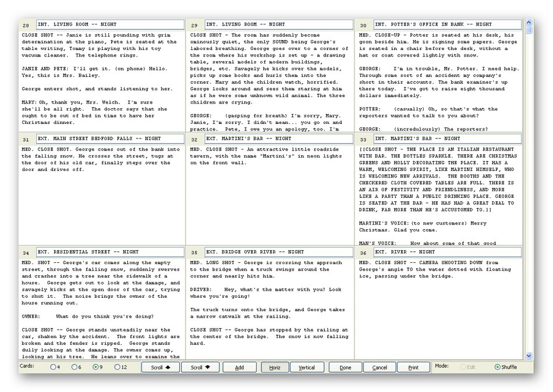The height and width of the screenshot is (392, 553).
Task: Click the scrollbar down arrow
Action: (529, 356)
